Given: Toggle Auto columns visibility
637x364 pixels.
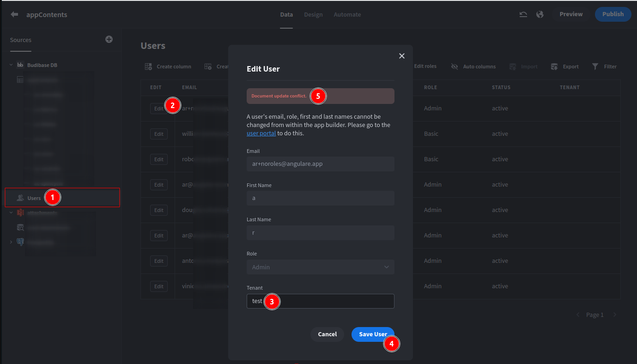Looking at the screenshot, I should coord(455,66).
